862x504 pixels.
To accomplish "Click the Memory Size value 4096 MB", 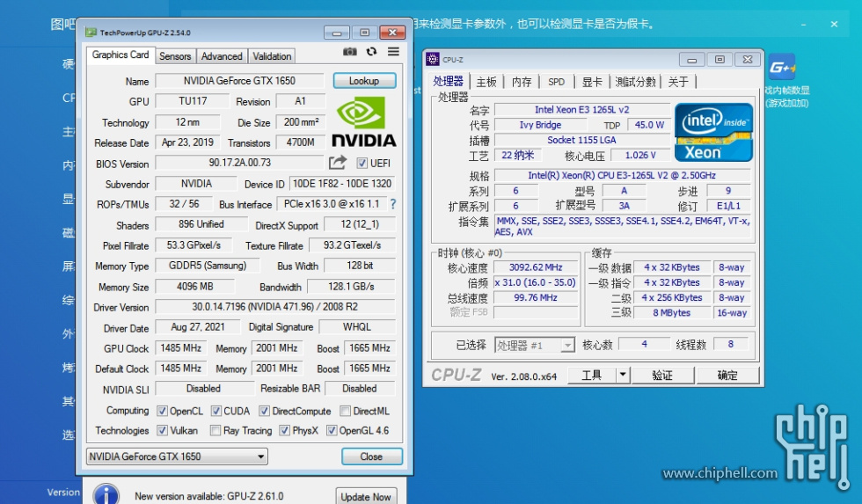I will click(195, 287).
